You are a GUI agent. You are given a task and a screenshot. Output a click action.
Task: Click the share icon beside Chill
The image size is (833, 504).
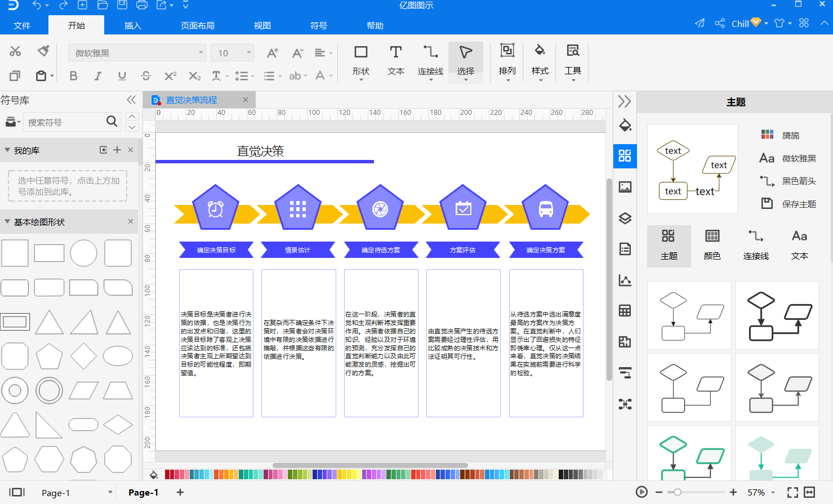pyautogui.click(x=719, y=23)
